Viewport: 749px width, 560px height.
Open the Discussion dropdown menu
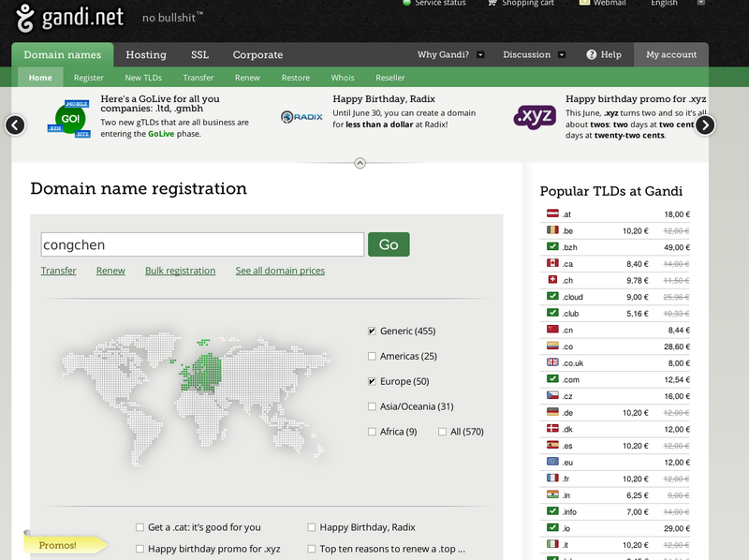(x=562, y=54)
